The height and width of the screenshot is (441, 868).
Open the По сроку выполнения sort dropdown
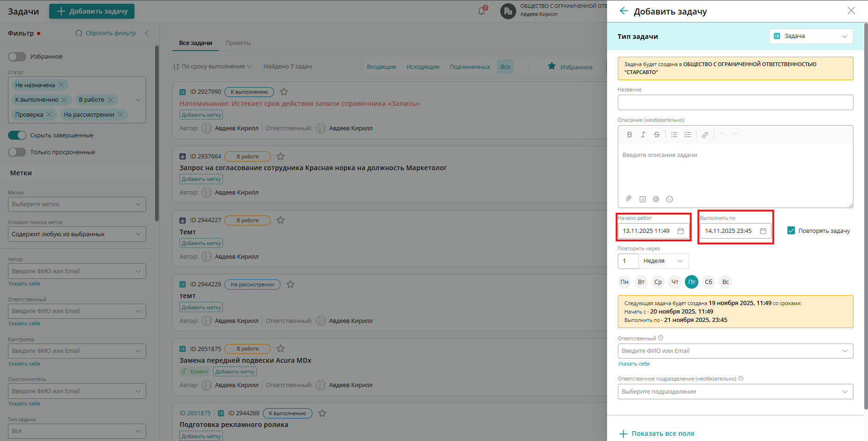click(213, 67)
